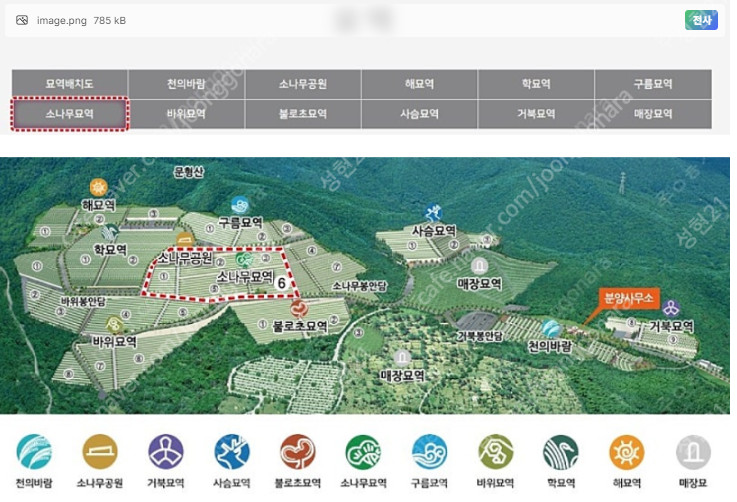The image size is (737, 502).
Task: Open the 해묘역 tab
Action: pos(419,84)
